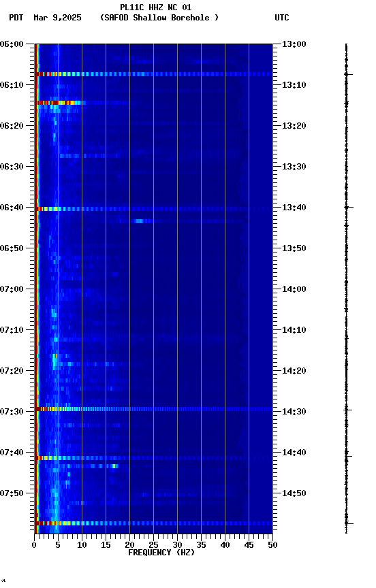Screen dimensions: 376x588
Task: Click the 14:40 UTC time label
Action: point(294,453)
